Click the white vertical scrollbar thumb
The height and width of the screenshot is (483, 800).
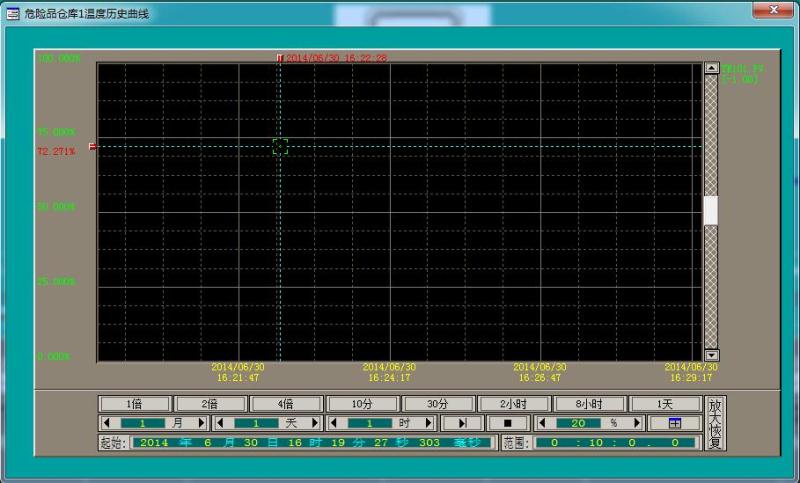[711, 210]
